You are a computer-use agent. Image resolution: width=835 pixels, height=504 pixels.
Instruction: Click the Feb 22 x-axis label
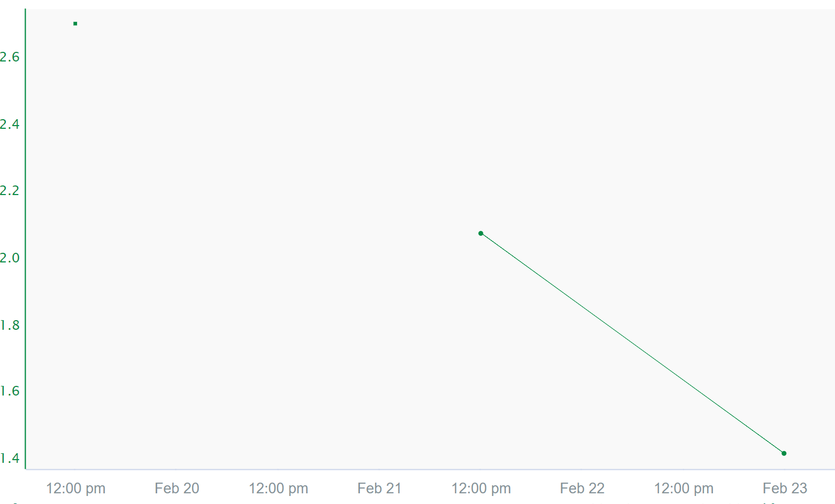(x=582, y=488)
